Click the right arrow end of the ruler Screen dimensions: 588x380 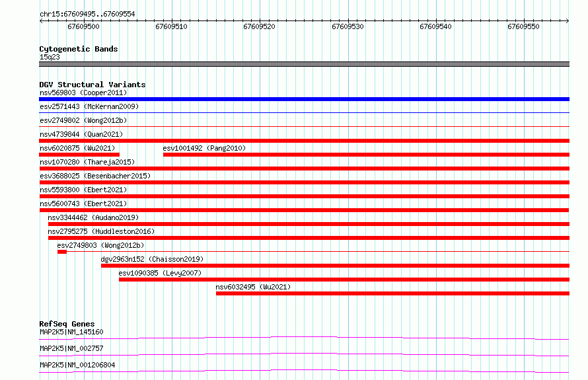click(x=568, y=20)
